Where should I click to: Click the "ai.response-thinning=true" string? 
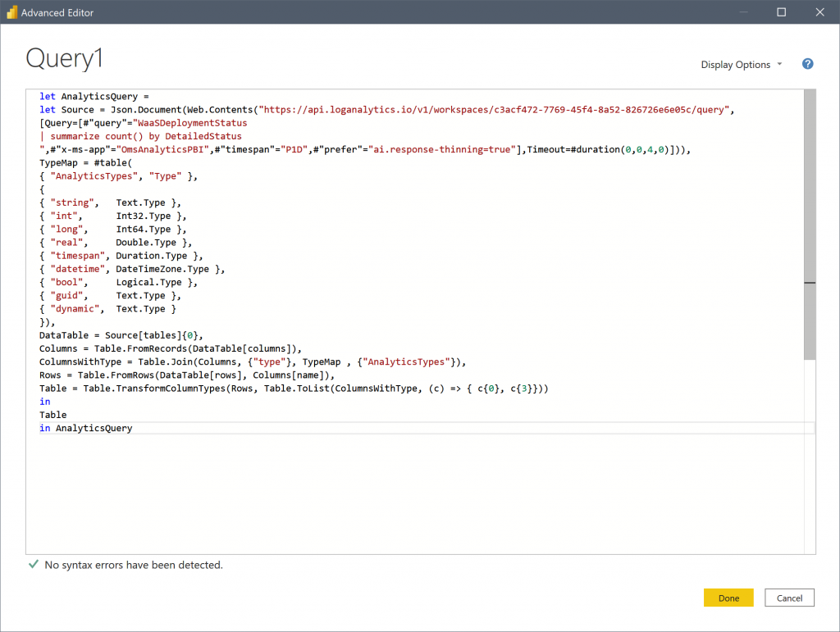tap(441, 149)
